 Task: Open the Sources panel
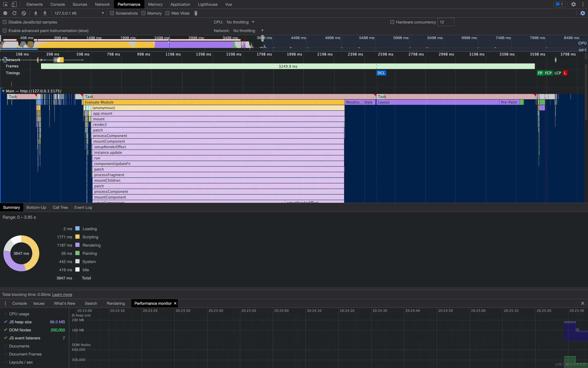click(80, 4)
